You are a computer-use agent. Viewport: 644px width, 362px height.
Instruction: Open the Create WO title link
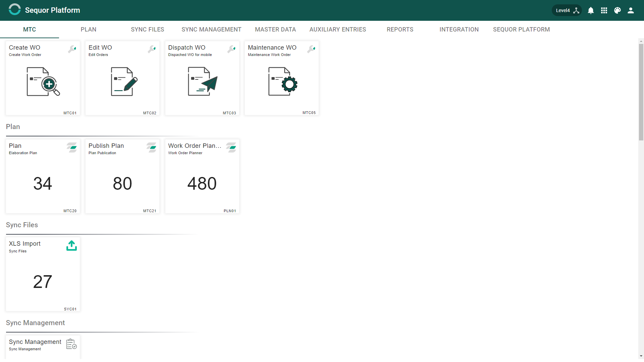24,48
